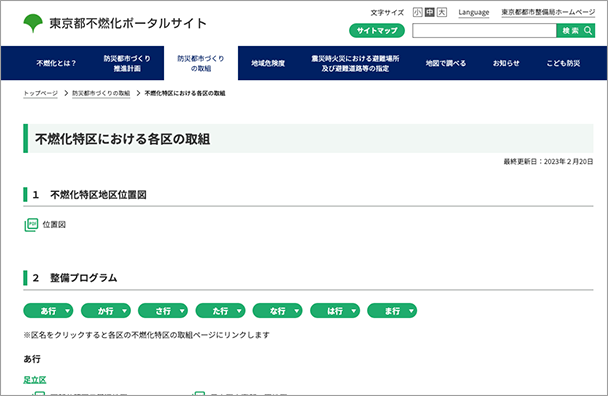Jump to さ行 section
The image size is (608, 396).
tap(163, 311)
